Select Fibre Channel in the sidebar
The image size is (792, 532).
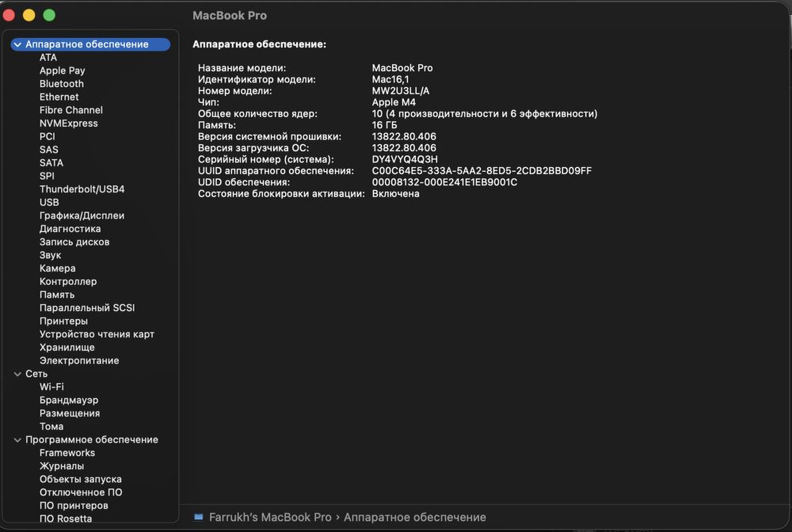tap(70, 110)
